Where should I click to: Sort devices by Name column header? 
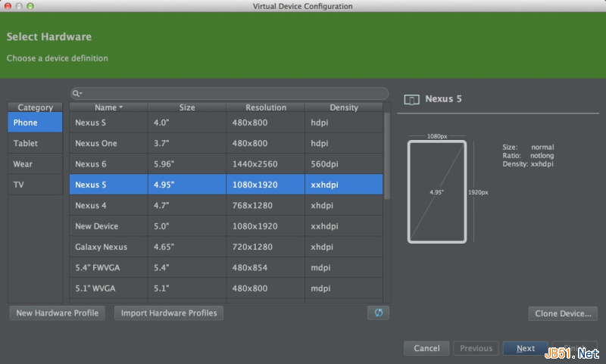click(x=108, y=107)
